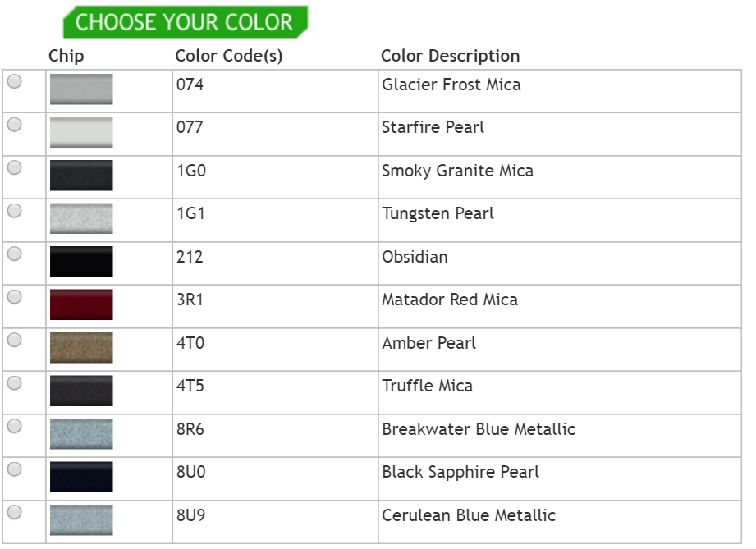Screen dimensions: 756x549
Task: Click the Tungsten Pearl description text
Action: (438, 214)
